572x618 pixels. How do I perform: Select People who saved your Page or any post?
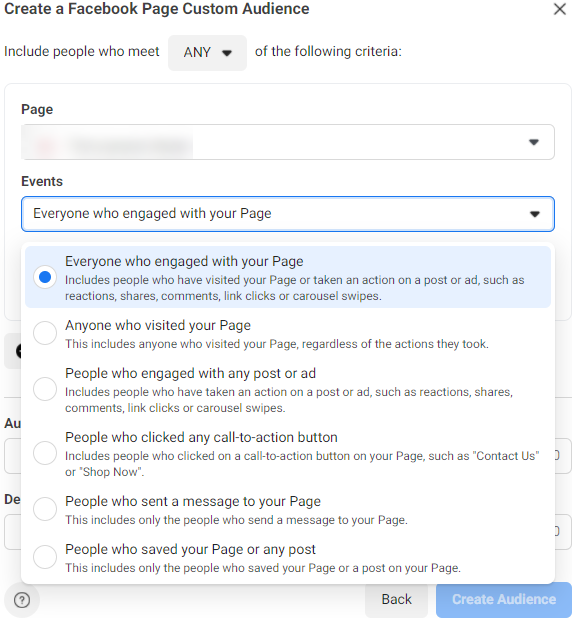45,557
